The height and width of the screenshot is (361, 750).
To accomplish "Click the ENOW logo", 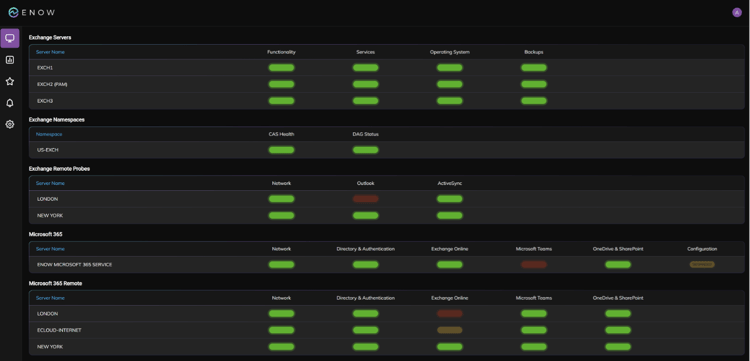I will coord(32,12).
